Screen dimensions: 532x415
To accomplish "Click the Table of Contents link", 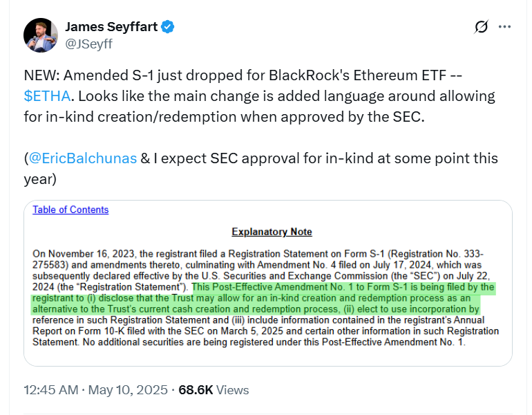I will [x=70, y=210].
